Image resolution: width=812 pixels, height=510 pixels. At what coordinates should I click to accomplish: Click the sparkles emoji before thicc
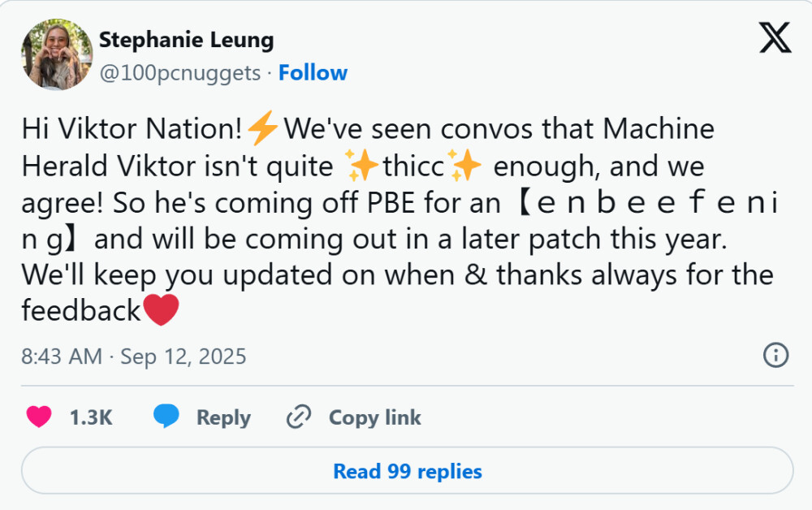pyautogui.click(x=361, y=166)
